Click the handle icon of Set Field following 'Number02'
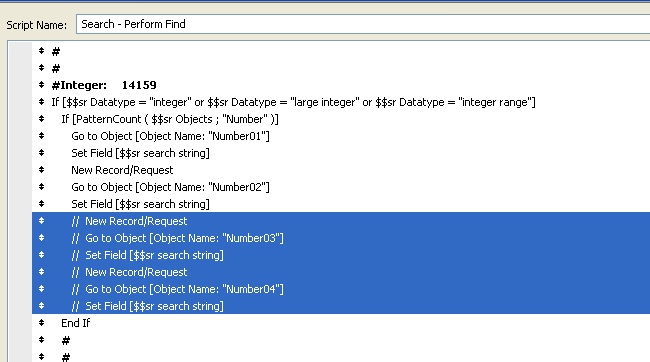The image size is (650, 362). [x=41, y=204]
